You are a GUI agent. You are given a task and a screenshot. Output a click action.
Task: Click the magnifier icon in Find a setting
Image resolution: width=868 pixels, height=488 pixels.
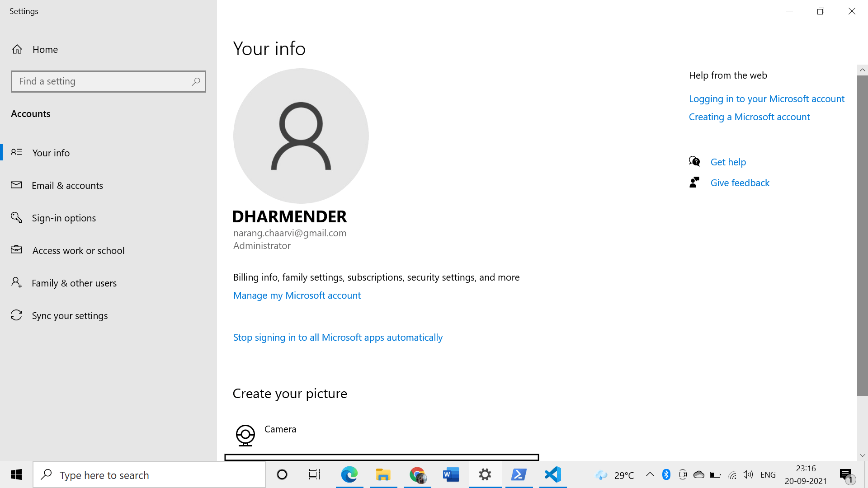[x=196, y=82]
